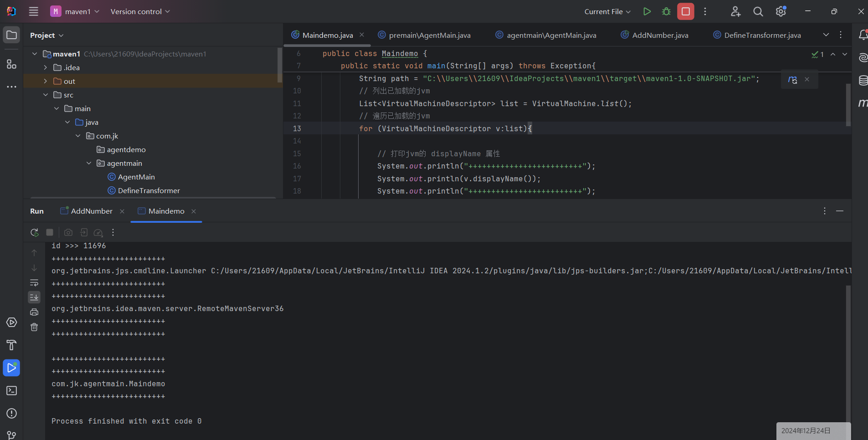Take a thread dump with camera icon
This screenshot has height=440, width=868.
(x=68, y=232)
